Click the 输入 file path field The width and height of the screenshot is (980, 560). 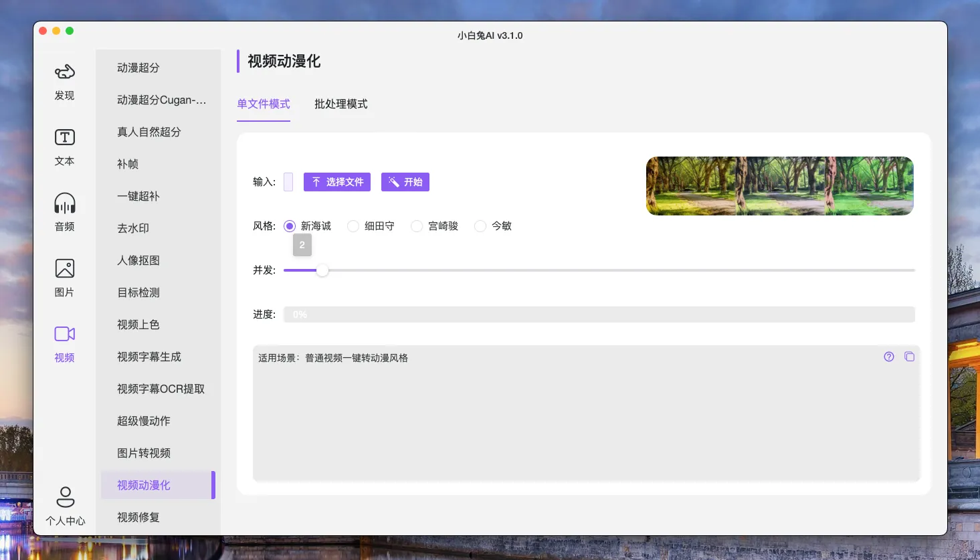(288, 182)
